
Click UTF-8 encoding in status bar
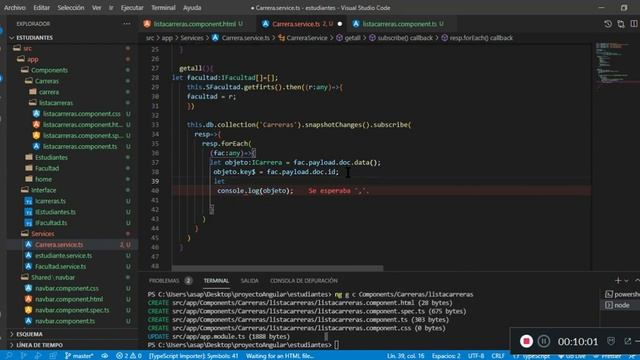[x=476, y=356]
